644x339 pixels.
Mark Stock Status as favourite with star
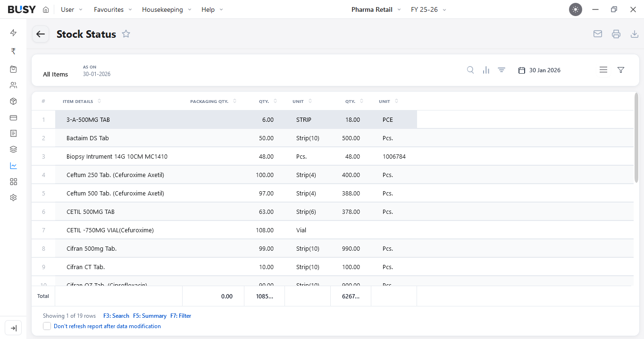[x=126, y=34]
